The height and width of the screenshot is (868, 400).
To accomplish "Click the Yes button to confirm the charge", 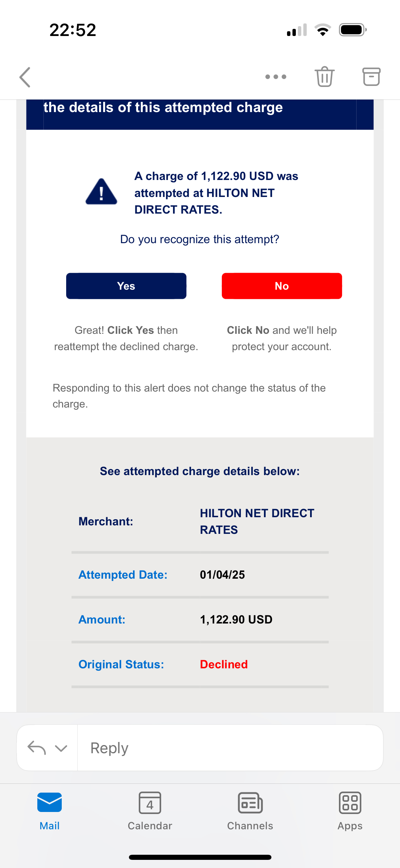I will [x=126, y=286].
